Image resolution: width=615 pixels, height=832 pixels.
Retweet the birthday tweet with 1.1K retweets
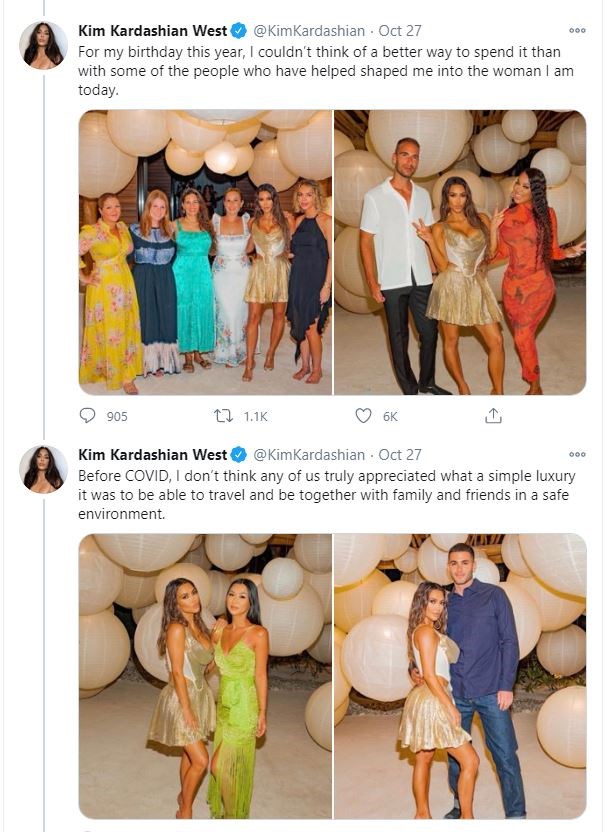[x=226, y=416]
